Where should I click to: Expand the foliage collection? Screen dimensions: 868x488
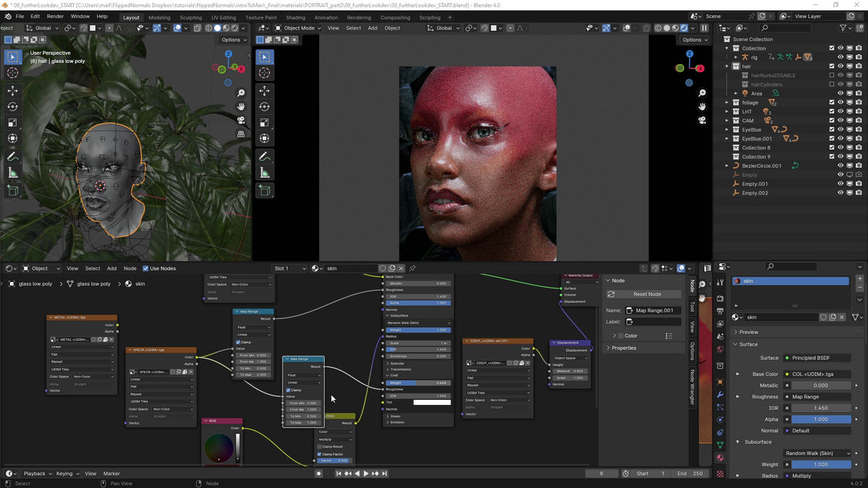tap(727, 103)
